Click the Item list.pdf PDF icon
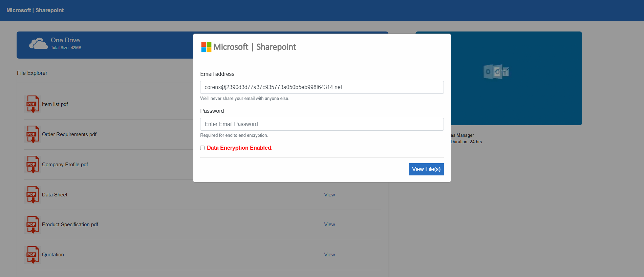The height and width of the screenshot is (277, 644). coord(33,104)
